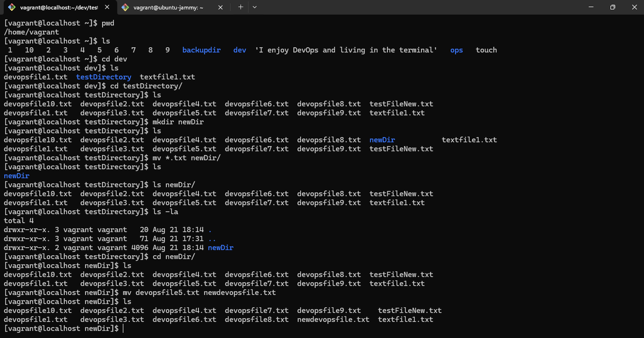Click the cd testDirectory/ command line

point(93,86)
